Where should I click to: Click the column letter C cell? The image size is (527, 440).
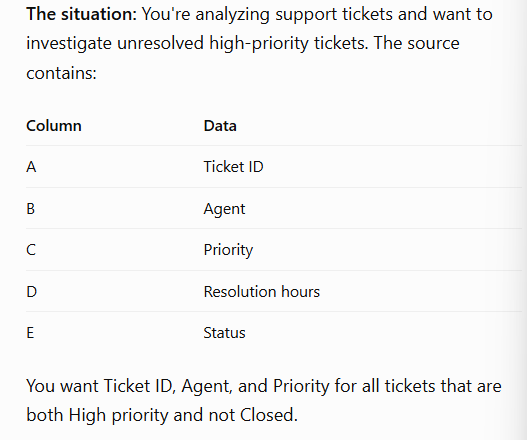click(31, 250)
